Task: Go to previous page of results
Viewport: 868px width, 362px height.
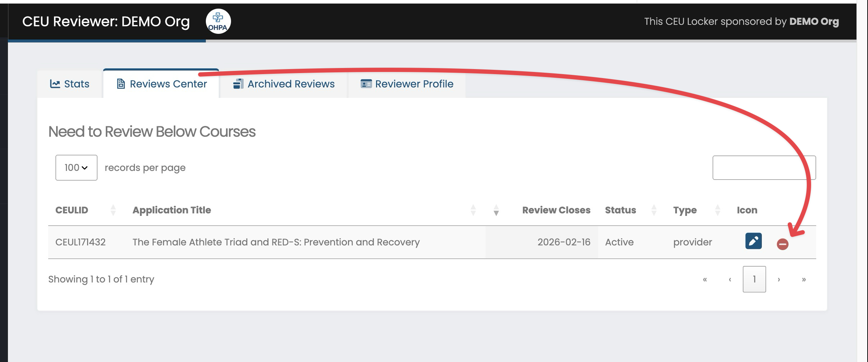Action: (x=730, y=279)
